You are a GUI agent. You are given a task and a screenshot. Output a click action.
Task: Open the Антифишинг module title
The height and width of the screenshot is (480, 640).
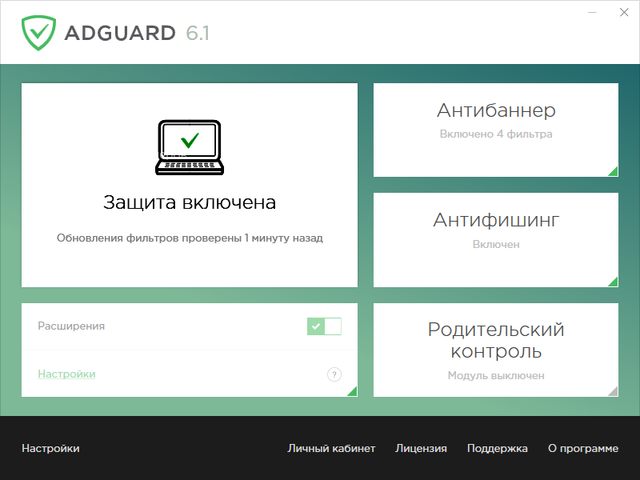click(x=496, y=220)
